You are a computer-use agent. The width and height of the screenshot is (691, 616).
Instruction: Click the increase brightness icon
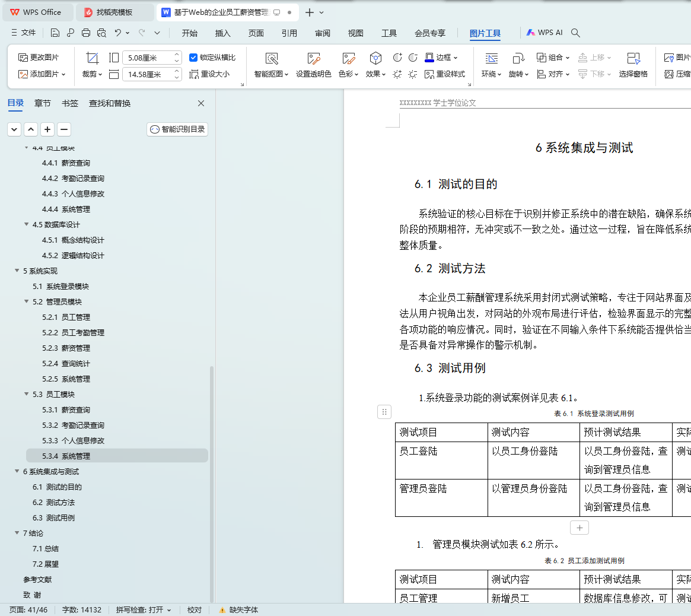[397, 74]
